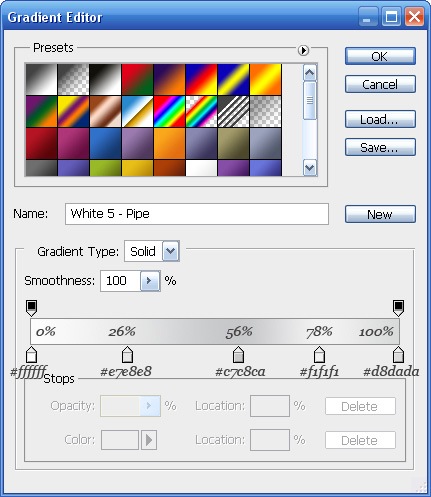This screenshot has height=497, width=431.
Task: Pick the transparent stripes gradient preset
Action: (x=233, y=112)
